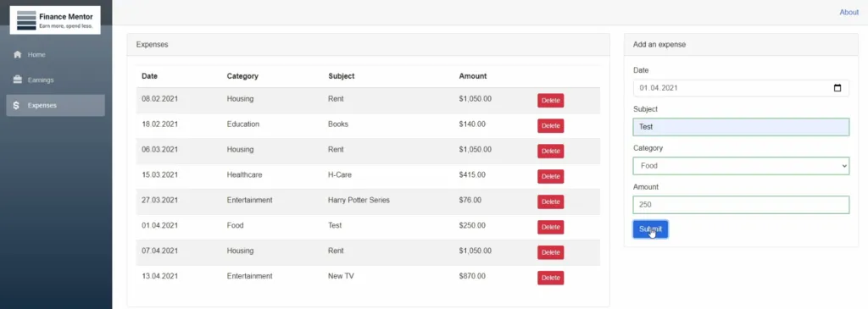868x309 pixels.
Task: Click the 27.03.2021 date cell
Action: point(160,200)
